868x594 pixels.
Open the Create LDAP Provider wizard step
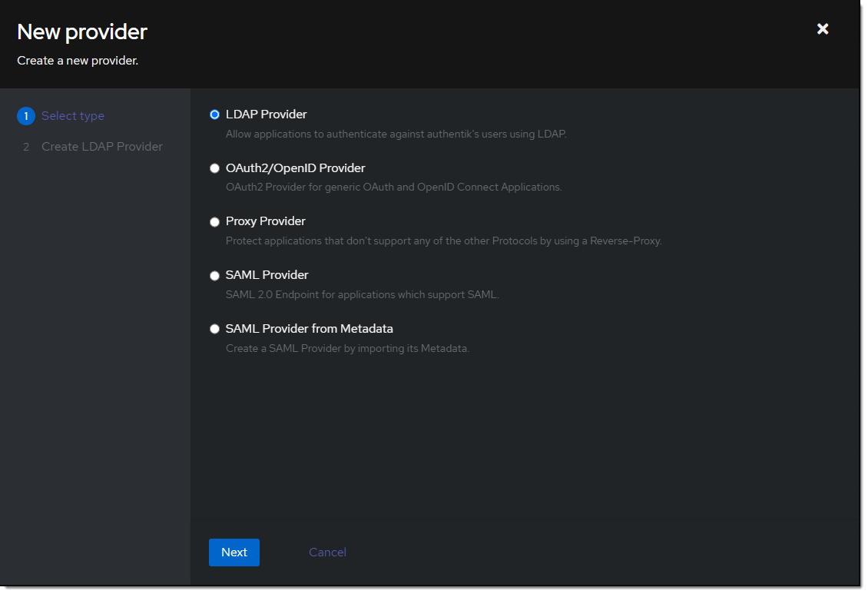tap(101, 147)
